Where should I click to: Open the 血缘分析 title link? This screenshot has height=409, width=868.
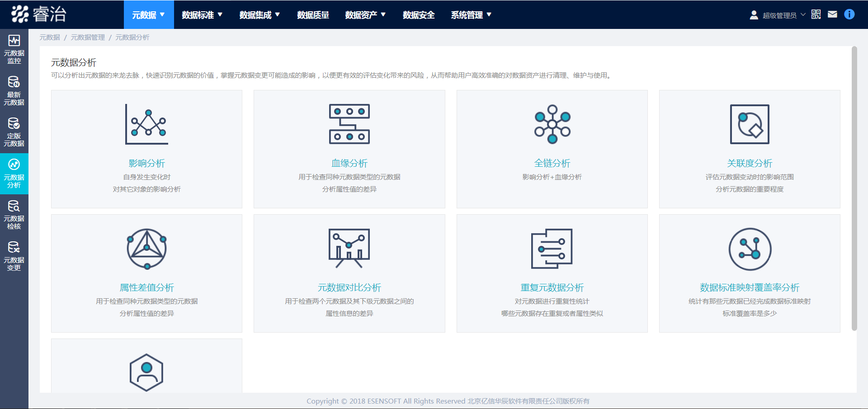coord(349,163)
